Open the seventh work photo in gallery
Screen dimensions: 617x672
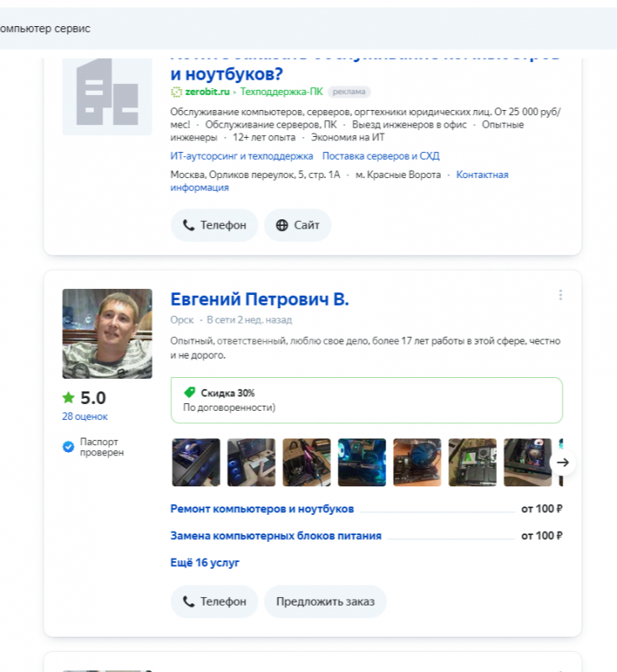click(x=527, y=463)
